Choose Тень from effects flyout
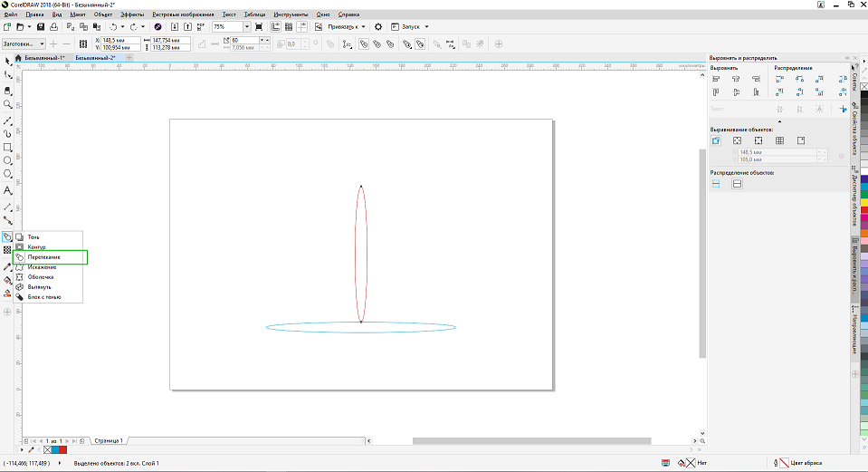The height and width of the screenshot is (472, 868). 48,237
